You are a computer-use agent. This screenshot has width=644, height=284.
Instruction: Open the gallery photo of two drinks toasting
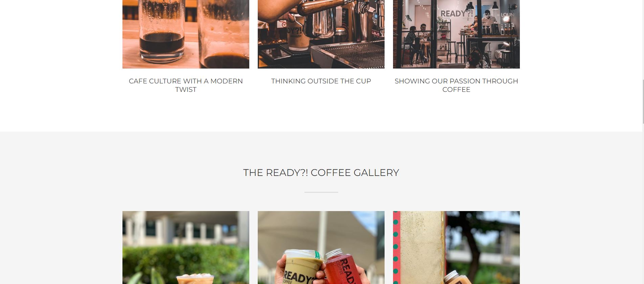pos(321,248)
